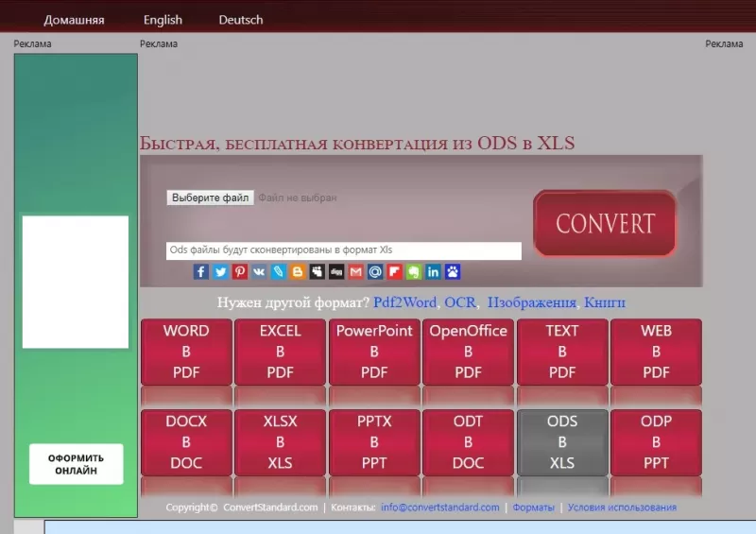The image size is (756, 534).
Task: Open the OCR link
Action: [460, 302]
